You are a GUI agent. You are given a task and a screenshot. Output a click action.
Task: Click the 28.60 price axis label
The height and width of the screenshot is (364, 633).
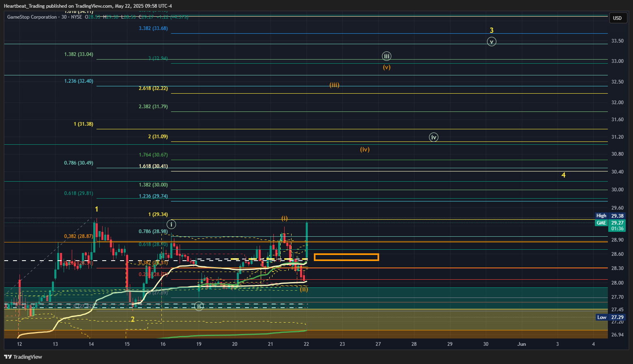[x=617, y=254]
